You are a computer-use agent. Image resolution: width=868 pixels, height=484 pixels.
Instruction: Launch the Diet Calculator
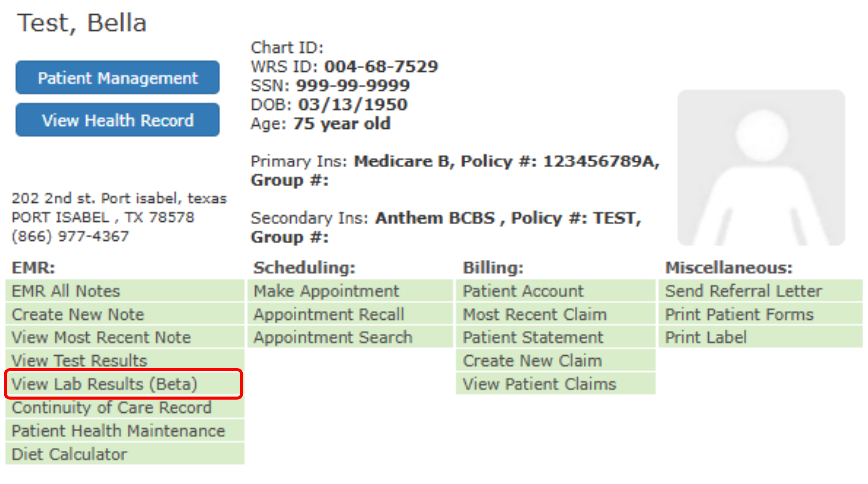coord(69,455)
